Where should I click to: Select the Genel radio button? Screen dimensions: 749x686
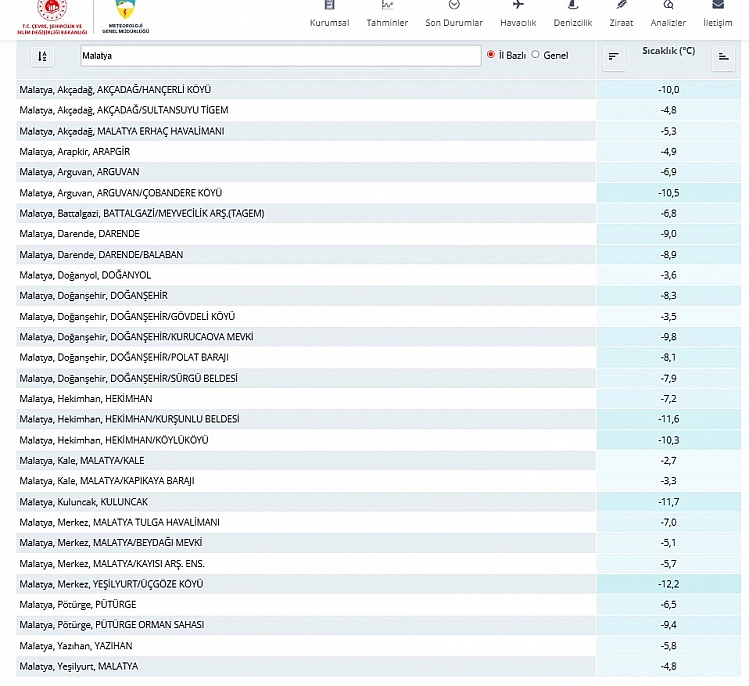pos(536,55)
